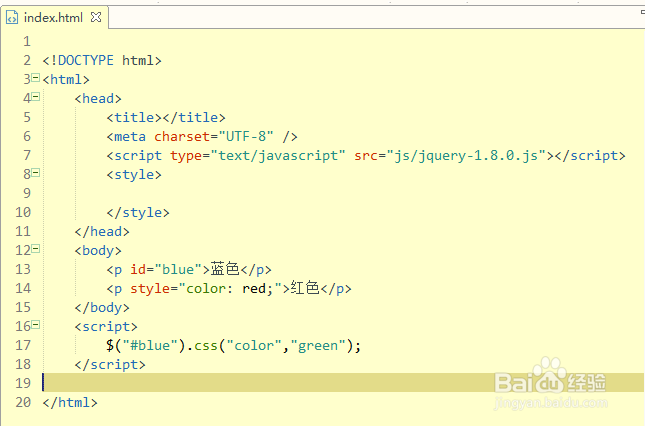Click the closing </head> tag

pyautogui.click(x=102, y=232)
